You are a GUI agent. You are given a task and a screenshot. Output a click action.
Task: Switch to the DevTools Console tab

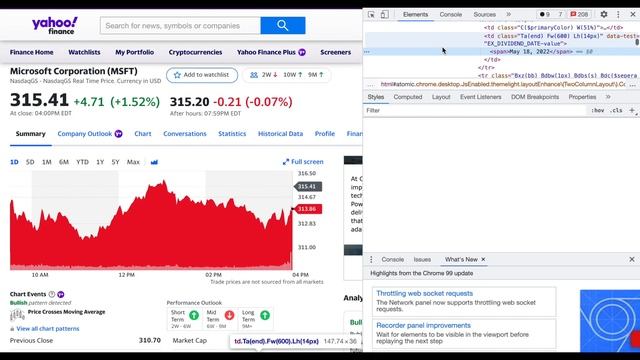[451, 14]
